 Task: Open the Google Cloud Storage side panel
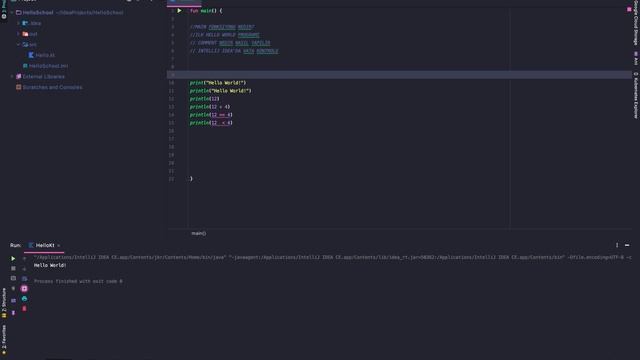click(636, 22)
